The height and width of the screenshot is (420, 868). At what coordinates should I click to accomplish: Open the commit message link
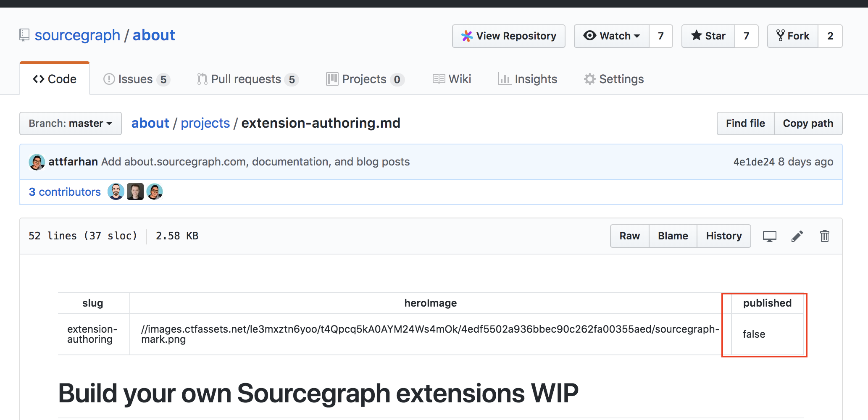(x=255, y=162)
